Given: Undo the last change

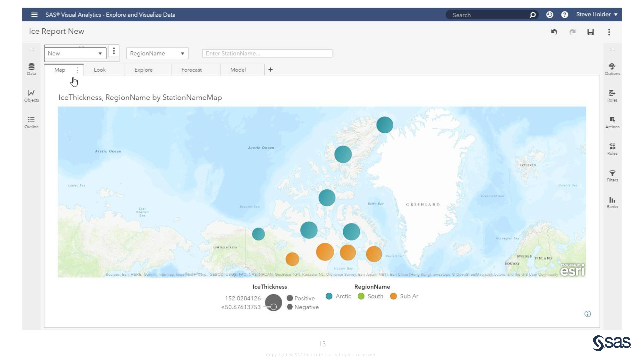Looking at the screenshot, I should [x=554, y=32].
